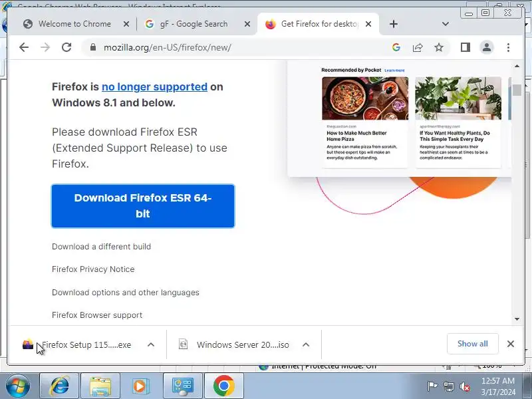Image resolution: width=532 pixels, height=399 pixels.
Task: Open the Firefox Setup exe download
Action: pyautogui.click(x=77, y=344)
